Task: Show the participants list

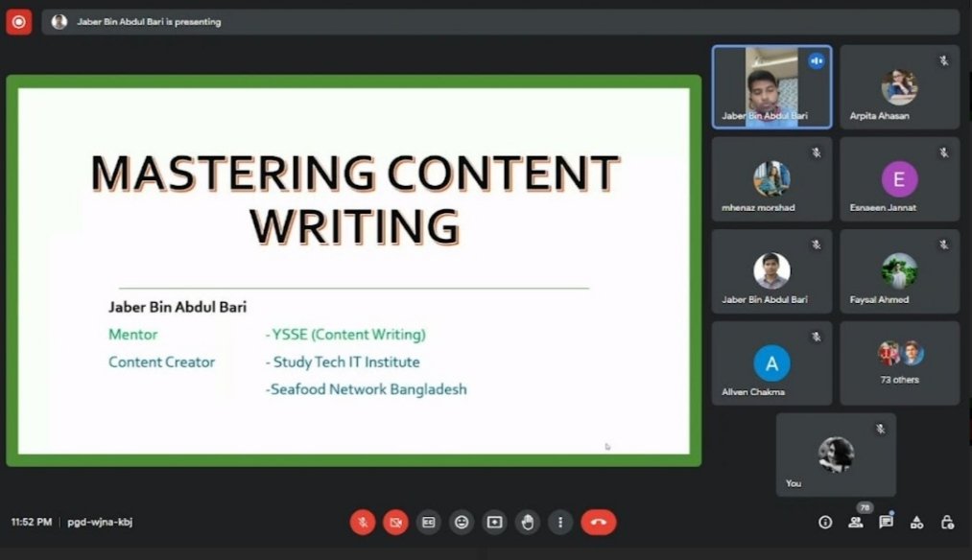Action: [x=855, y=523]
